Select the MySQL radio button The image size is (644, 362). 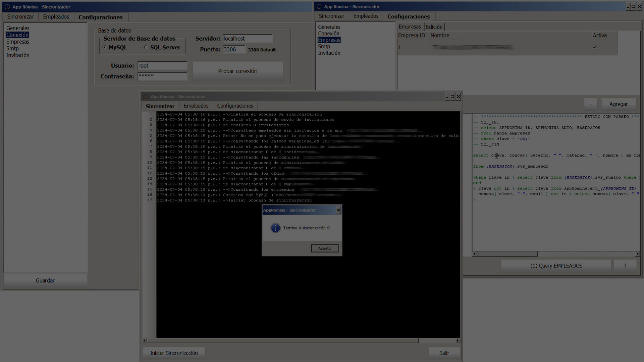104,47
